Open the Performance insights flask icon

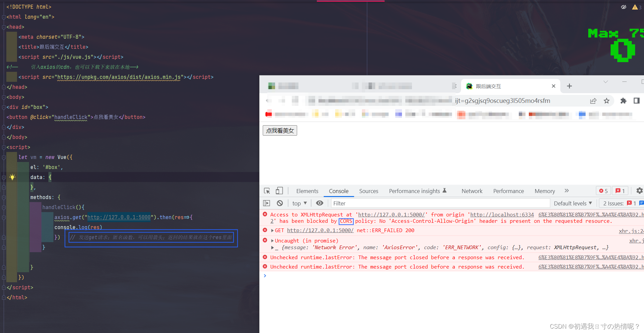pos(444,190)
